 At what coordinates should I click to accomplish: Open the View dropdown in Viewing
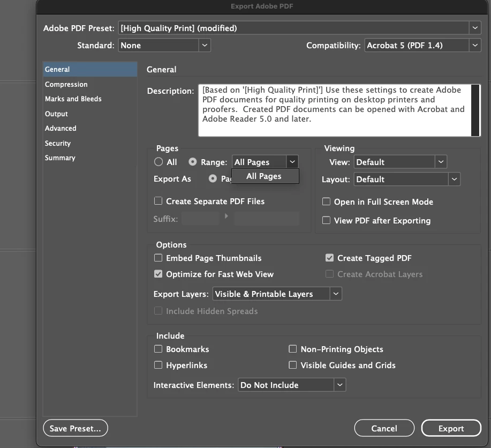(400, 162)
